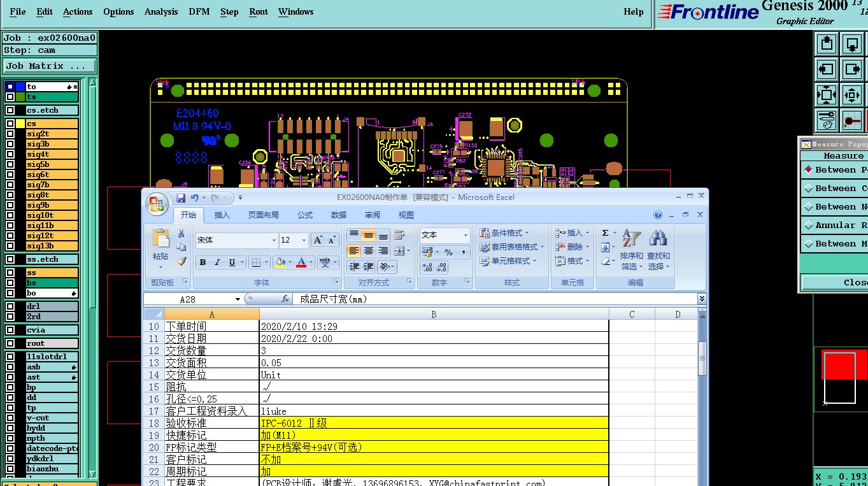Click the zoom-in contract arrows icon
The width and height of the screenshot is (868, 486).
pyautogui.click(x=852, y=95)
